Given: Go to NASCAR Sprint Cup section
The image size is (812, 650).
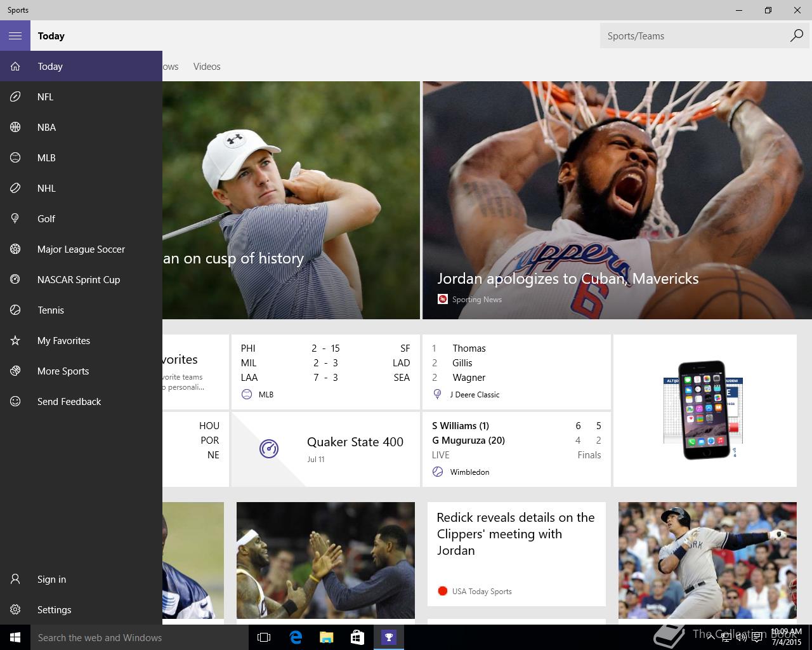Looking at the screenshot, I should (x=81, y=279).
